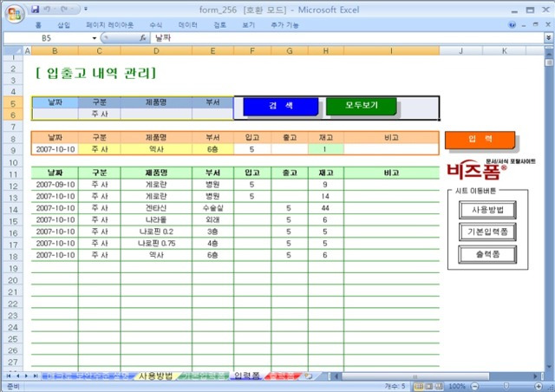Screen dimensions: 555x392
Task: Click the green 모두보기 button
Action: coord(362,106)
